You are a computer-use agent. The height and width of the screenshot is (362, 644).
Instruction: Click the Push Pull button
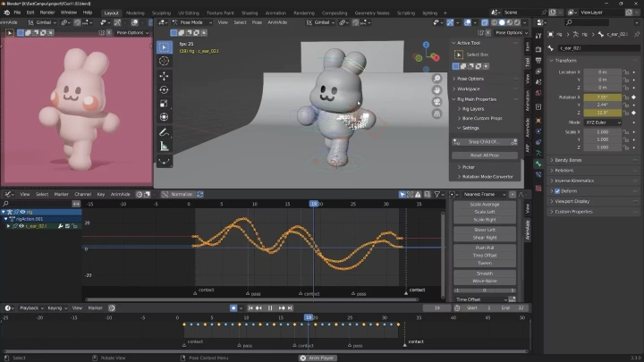pyautogui.click(x=485, y=248)
